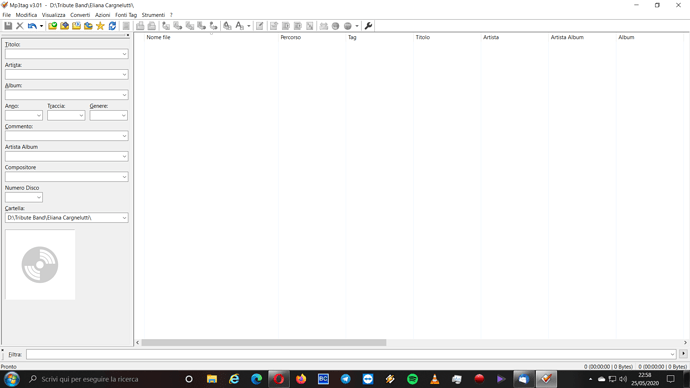This screenshot has height=388, width=690.
Task: Expand the Titolo combo box
Action: [x=124, y=54]
